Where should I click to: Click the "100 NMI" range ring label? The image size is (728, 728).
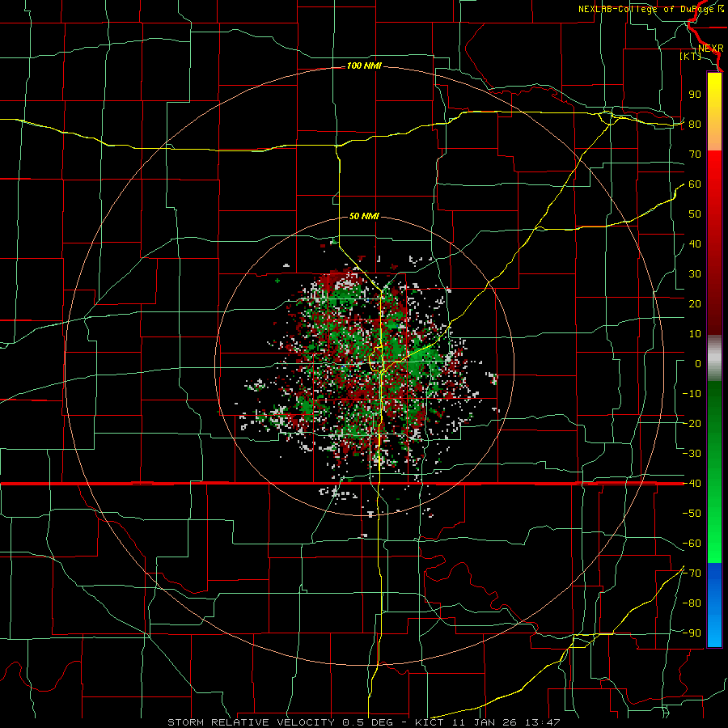(364, 66)
